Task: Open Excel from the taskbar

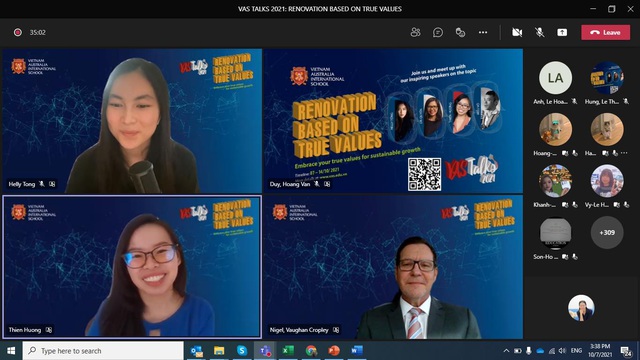Action: (288, 351)
